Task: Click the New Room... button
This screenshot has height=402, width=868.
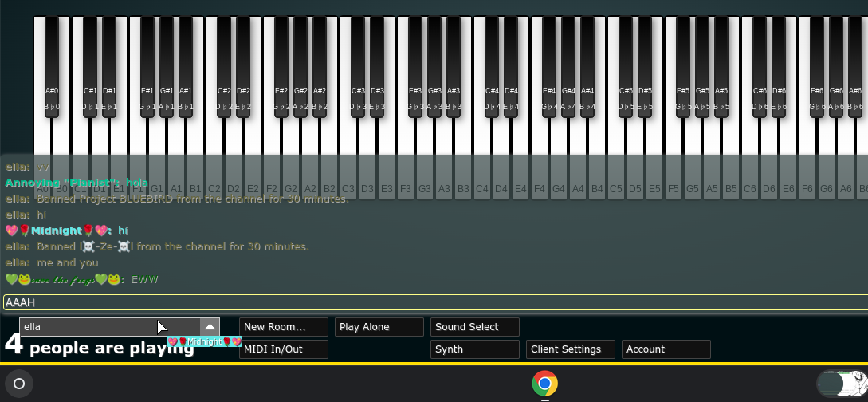Action: click(284, 327)
